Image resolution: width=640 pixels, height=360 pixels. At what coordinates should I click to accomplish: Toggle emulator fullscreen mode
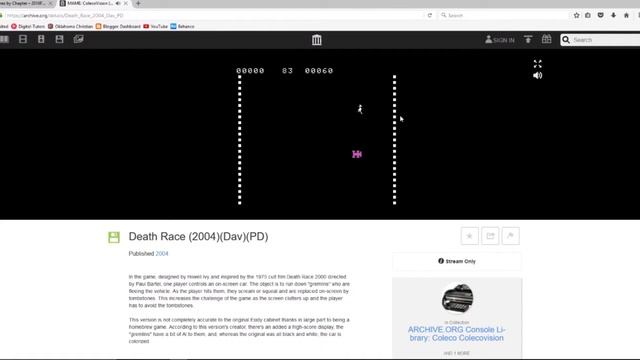tap(538, 64)
